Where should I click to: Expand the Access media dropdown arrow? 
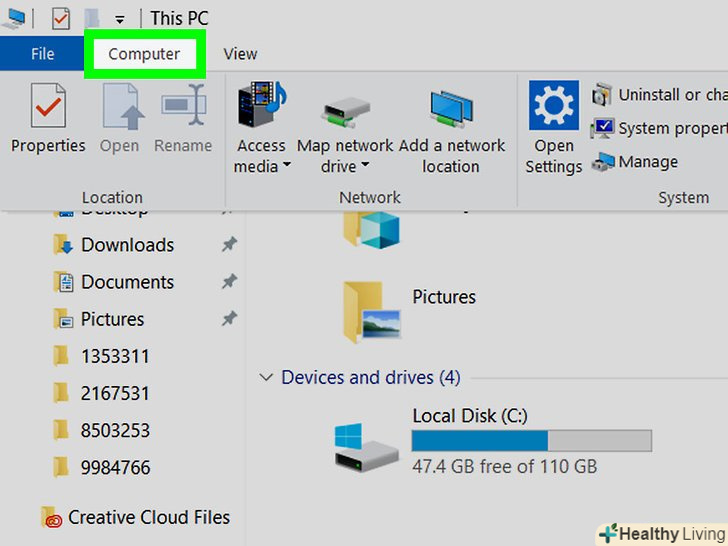[287, 164]
